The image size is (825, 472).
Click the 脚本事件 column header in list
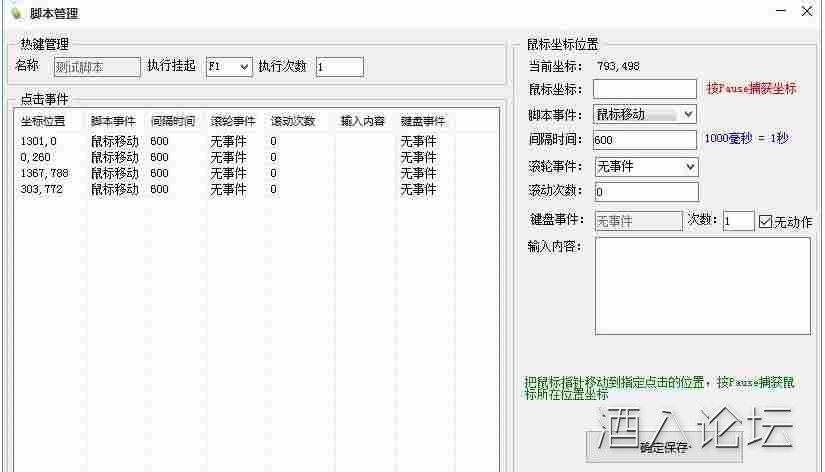pyautogui.click(x=113, y=121)
